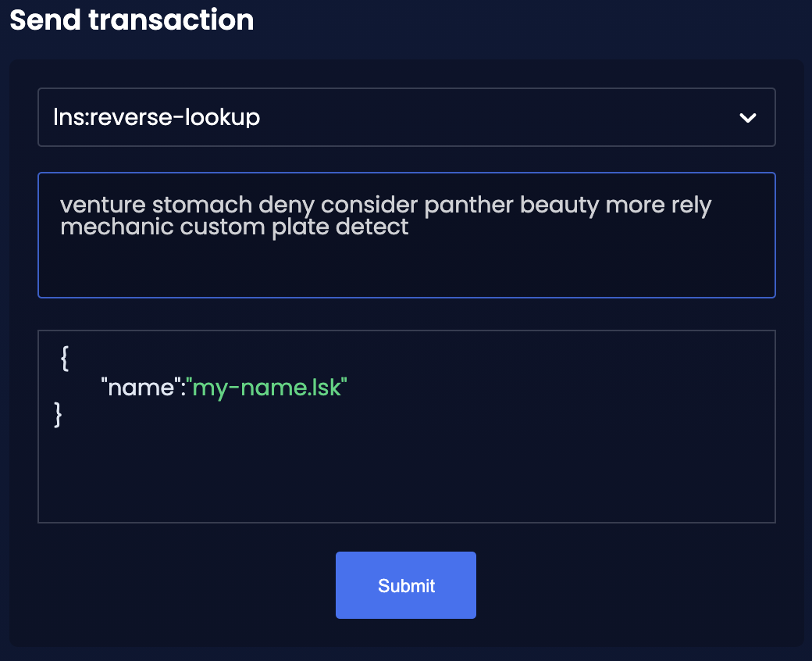The width and height of the screenshot is (812, 661).
Task: Open the lns:reverse-lookup dropdown by its label
Action: coord(156,117)
